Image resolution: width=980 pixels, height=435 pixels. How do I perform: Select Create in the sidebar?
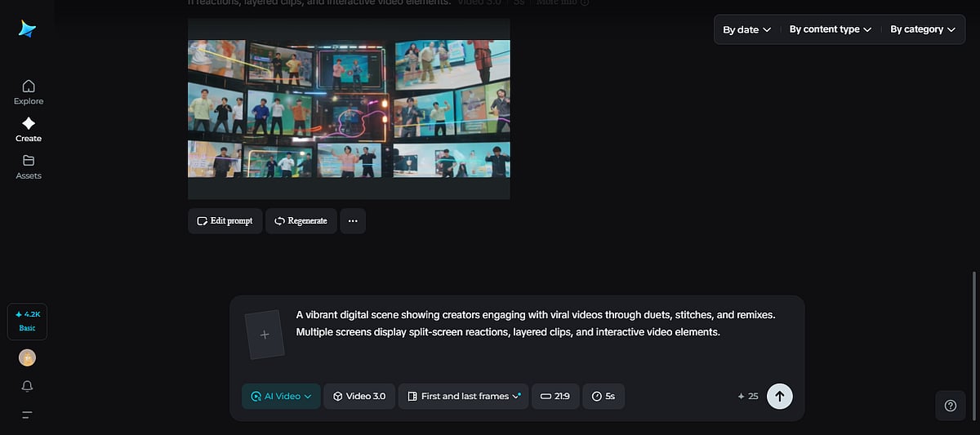pos(29,129)
